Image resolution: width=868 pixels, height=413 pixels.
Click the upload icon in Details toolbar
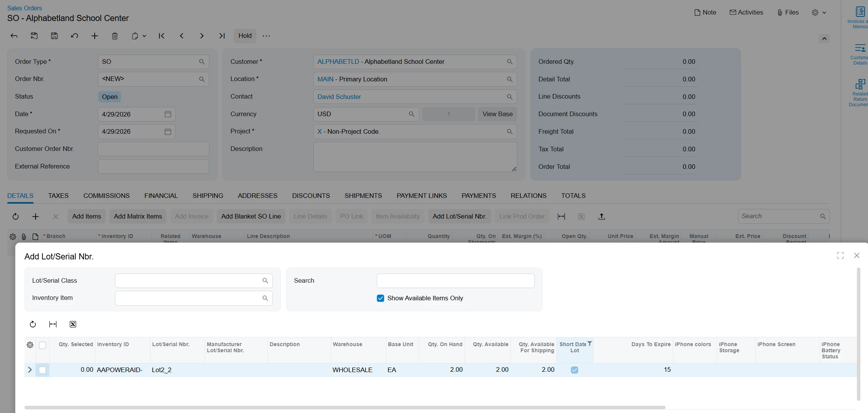601,217
